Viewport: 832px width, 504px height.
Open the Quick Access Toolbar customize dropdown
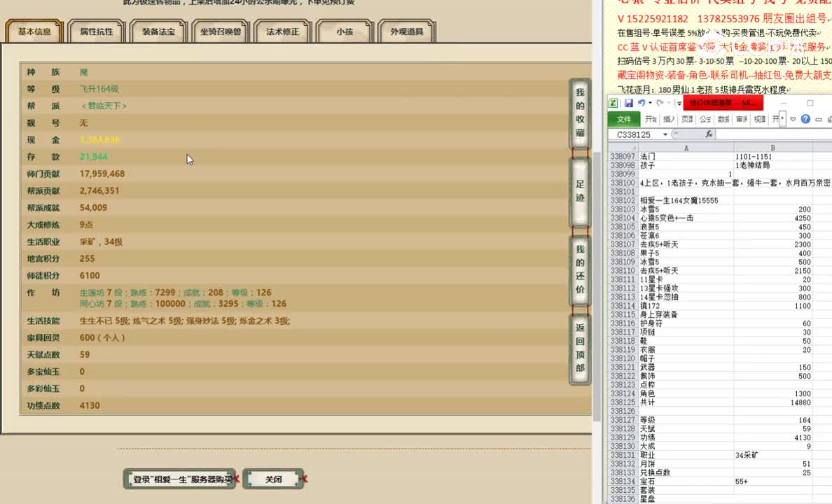(x=679, y=104)
